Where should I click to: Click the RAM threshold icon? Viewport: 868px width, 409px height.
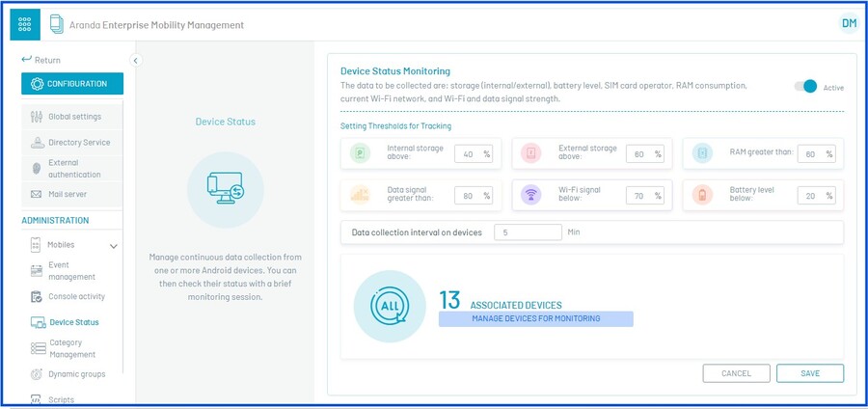tap(702, 153)
